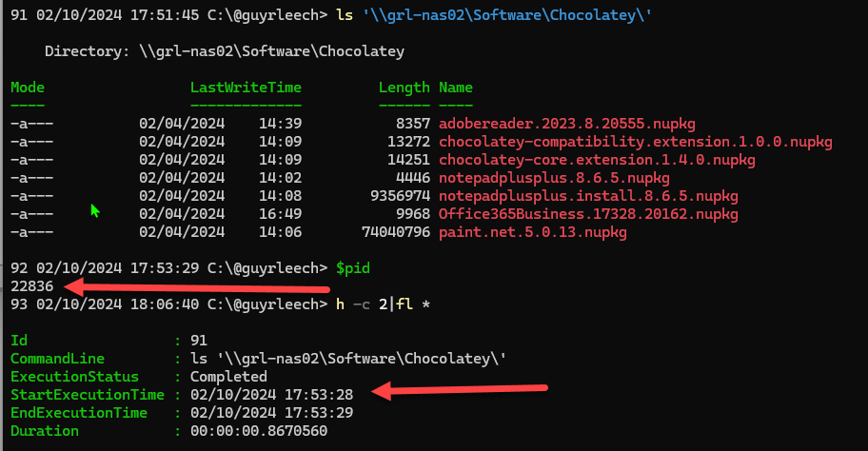Click the CommandLine property label
Screen dimensions: 868x451
[57, 359]
